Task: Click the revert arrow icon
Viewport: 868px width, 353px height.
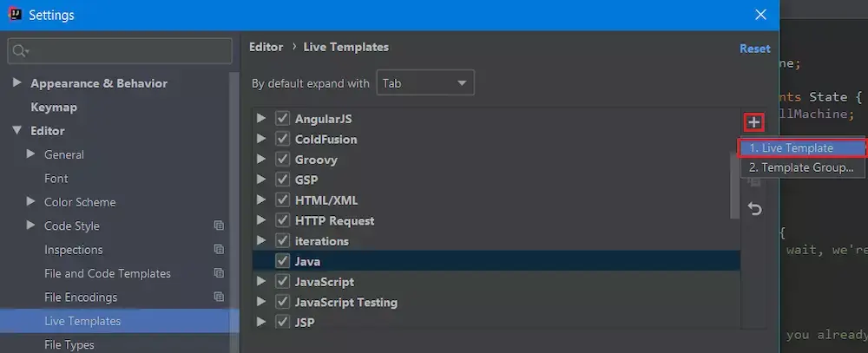Action: click(754, 209)
